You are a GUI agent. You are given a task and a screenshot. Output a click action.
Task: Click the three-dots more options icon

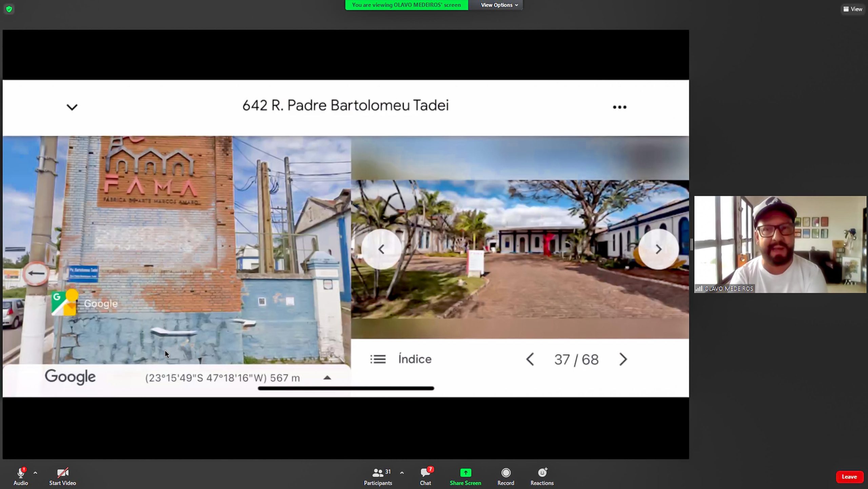pos(619,107)
